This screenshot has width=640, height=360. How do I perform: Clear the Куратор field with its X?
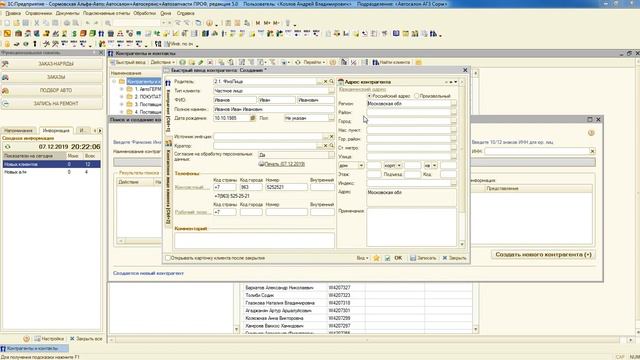tap(325, 146)
